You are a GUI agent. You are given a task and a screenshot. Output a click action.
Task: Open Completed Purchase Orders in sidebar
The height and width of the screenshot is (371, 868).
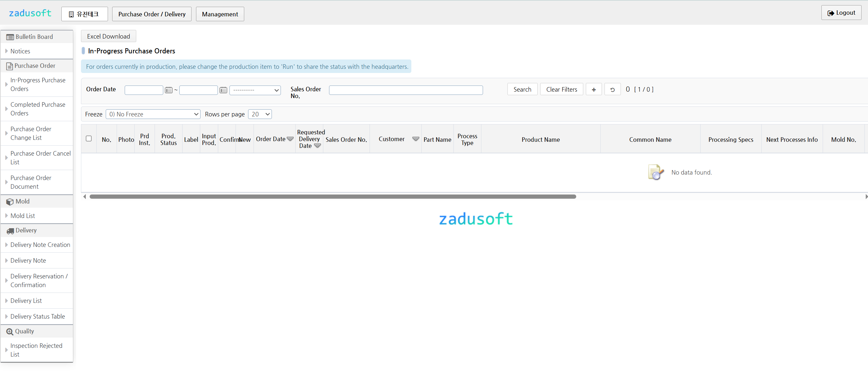pos(38,109)
